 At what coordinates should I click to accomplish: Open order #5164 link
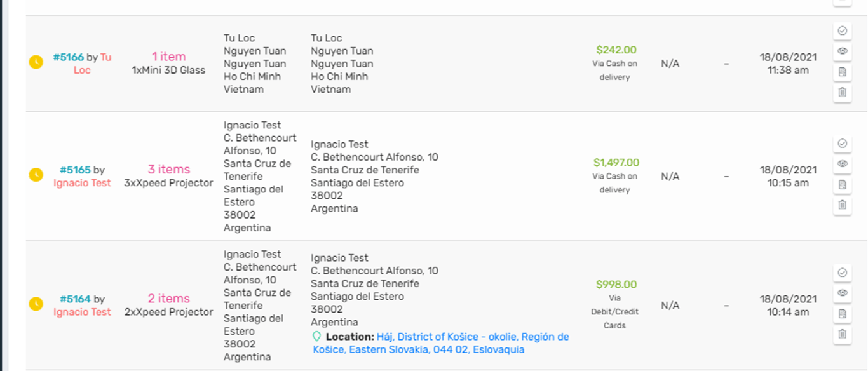[x=75, y=299]
